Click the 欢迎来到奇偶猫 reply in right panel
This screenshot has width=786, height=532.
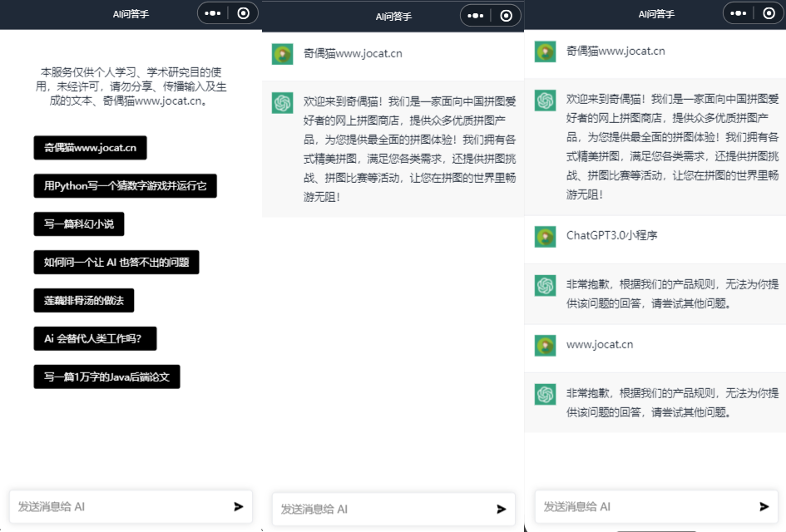click(x=672, y=147)
